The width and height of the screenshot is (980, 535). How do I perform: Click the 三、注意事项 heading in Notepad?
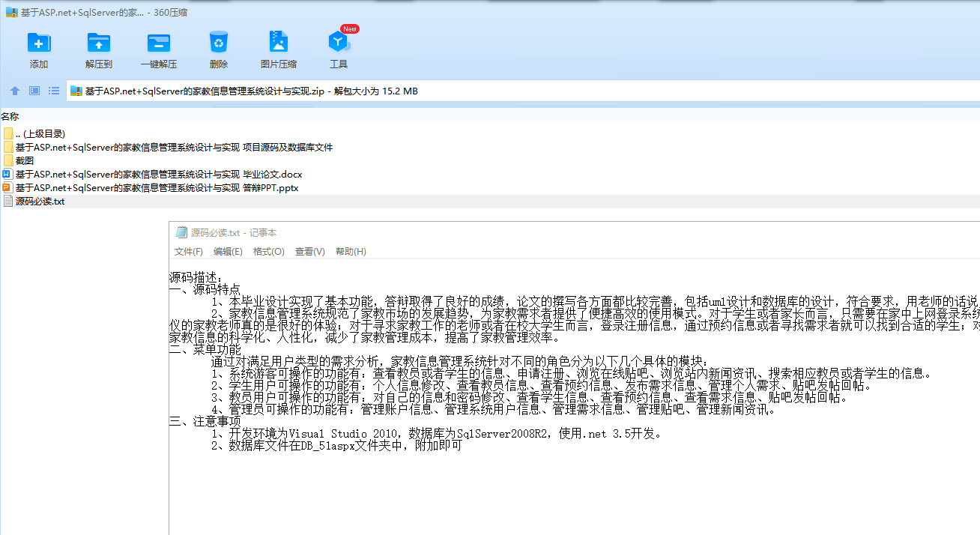coord(205,421)
